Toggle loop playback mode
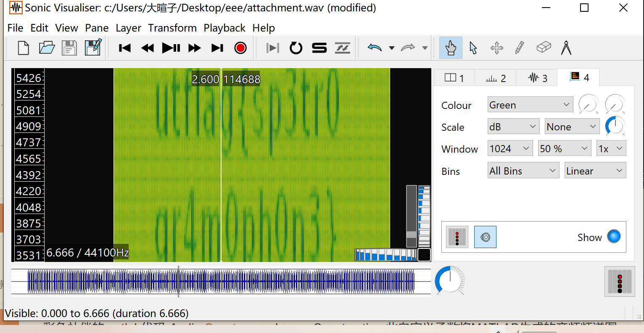This screenshot has height=333, width=644. pyautogui.click(x=296, y=48)
